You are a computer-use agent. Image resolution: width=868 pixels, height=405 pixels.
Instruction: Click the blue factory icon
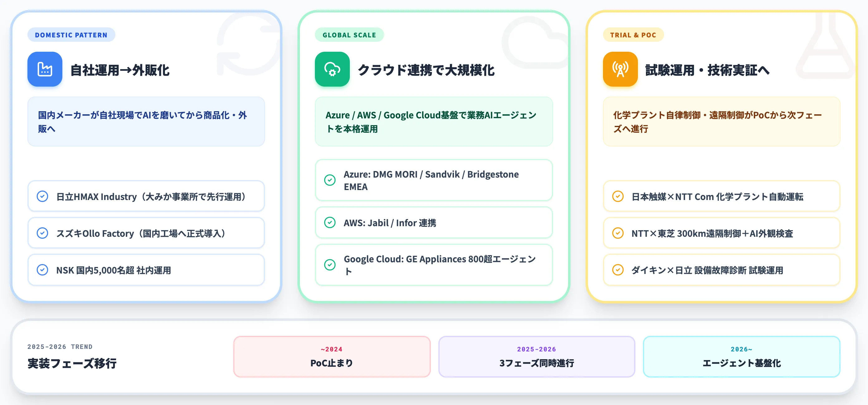45,69
